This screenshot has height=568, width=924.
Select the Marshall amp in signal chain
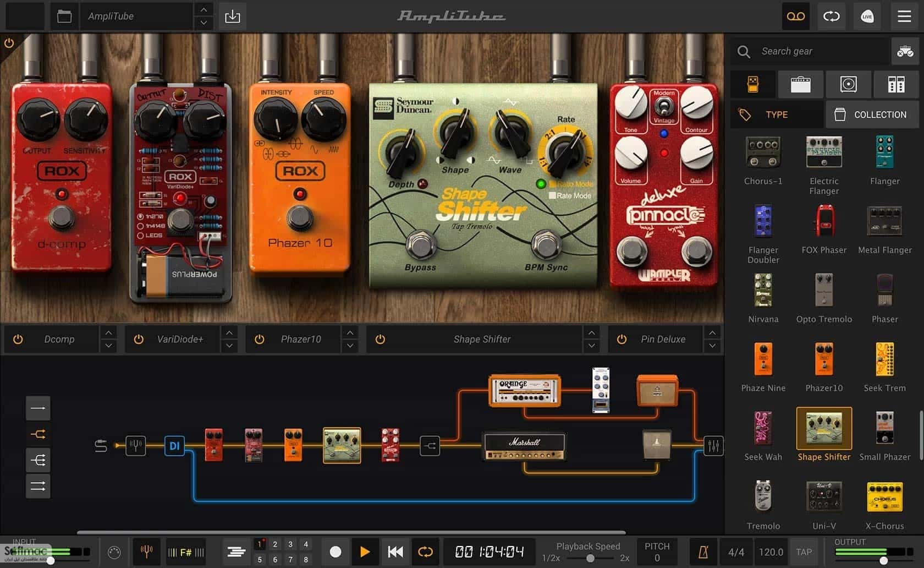[524, 446]
